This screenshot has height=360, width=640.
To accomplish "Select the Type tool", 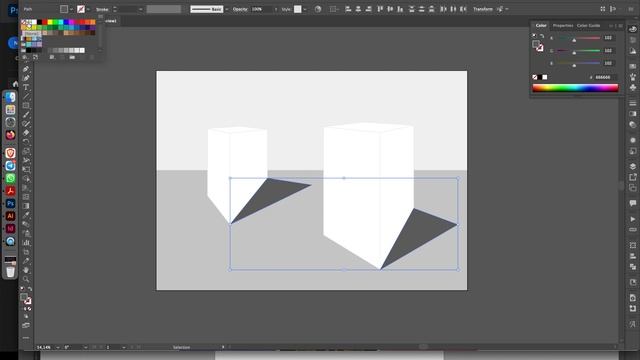I will click(26, 87).
